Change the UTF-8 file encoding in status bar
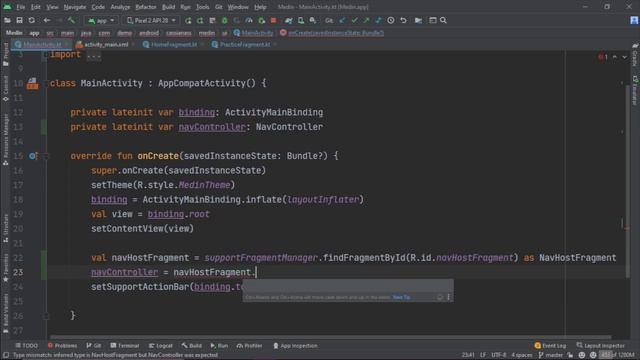This screenshot has height=360, width=640. click(498, 355)
